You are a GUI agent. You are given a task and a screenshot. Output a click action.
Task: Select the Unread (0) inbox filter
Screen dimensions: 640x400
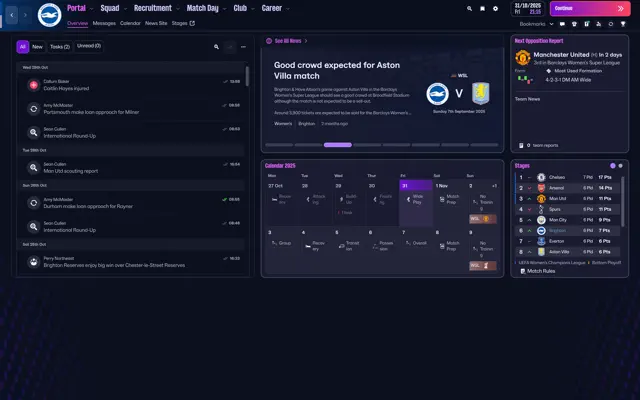pos(89,46)
